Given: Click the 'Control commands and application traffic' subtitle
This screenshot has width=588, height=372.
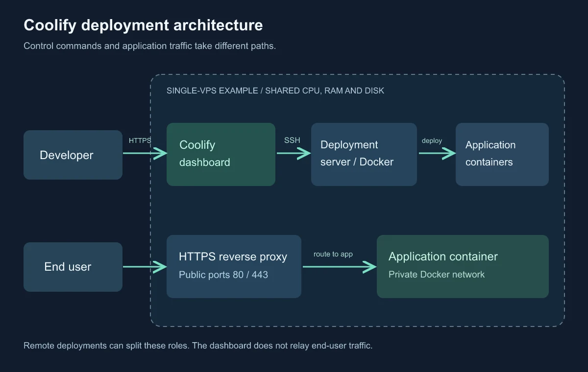Looking at the screenshot, I should click(x=150, y=46).
